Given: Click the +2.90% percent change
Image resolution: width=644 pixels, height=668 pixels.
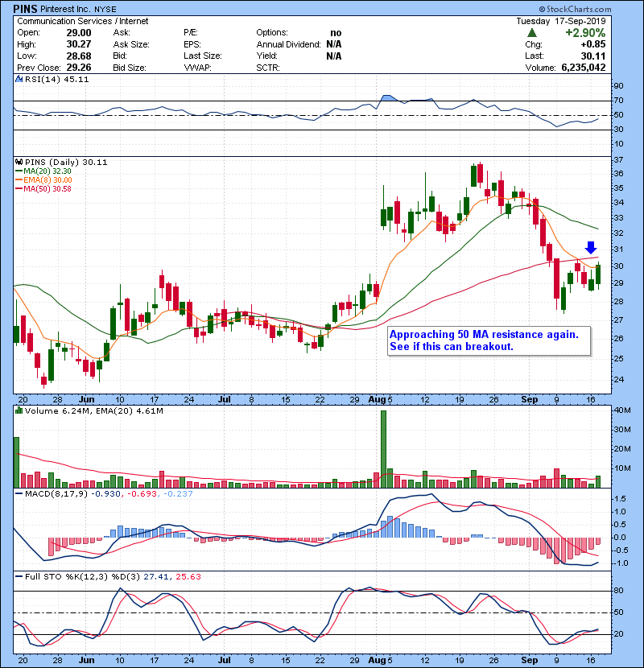Looking at the screenshot, I should coord(585,33).
